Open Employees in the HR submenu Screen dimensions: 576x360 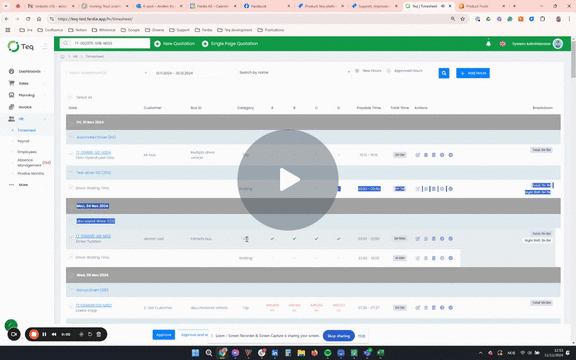coord(27,152)
